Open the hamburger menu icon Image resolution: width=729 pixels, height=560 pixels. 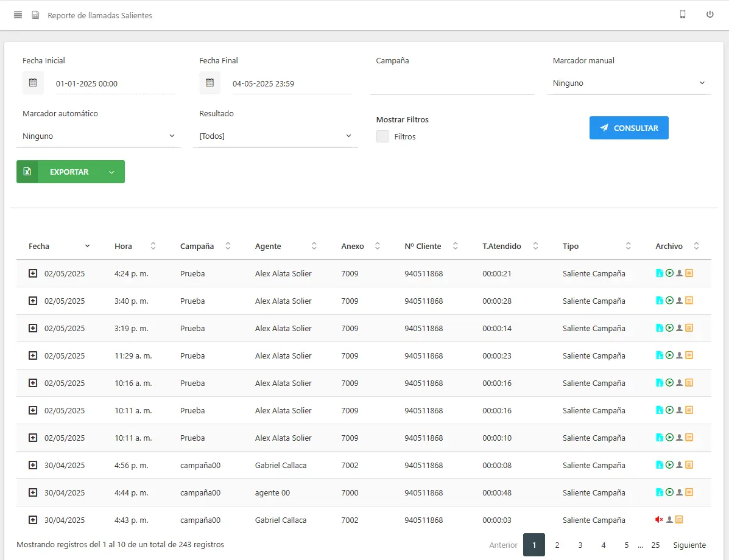click(x=18, y=15)
